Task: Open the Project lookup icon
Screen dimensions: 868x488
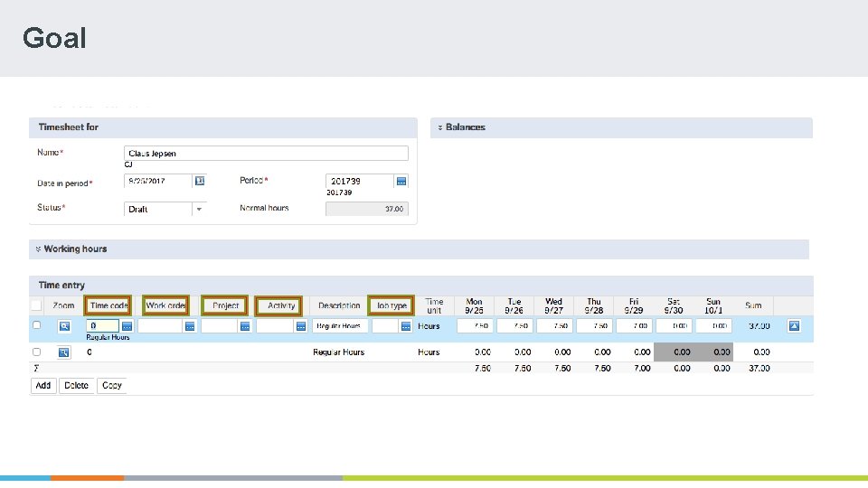Action: point(245,326)
